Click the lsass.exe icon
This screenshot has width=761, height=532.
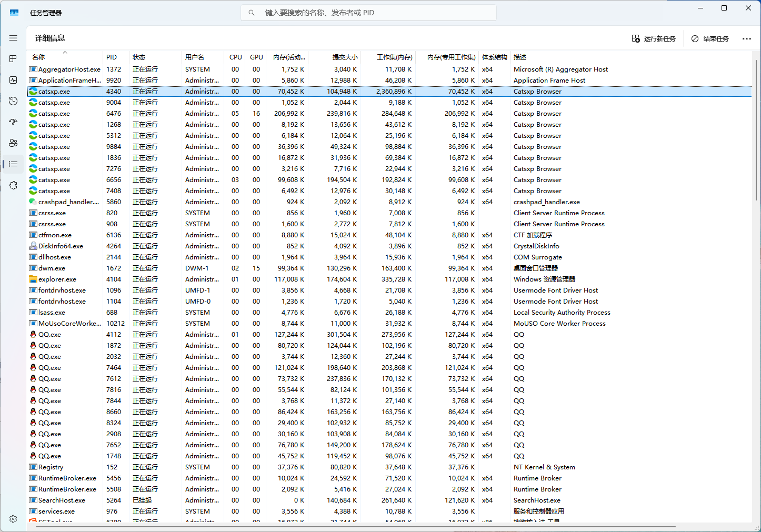tap(33, 312)
